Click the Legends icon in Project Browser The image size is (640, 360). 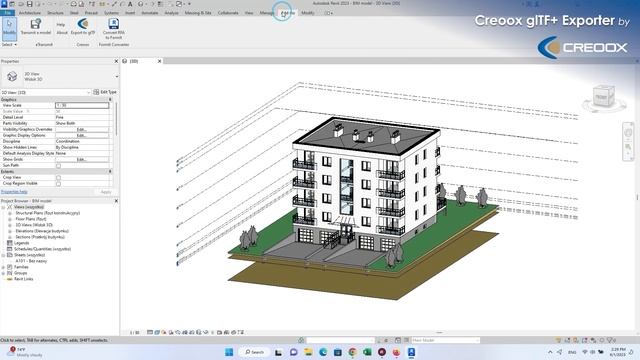(x=10, y=243)
